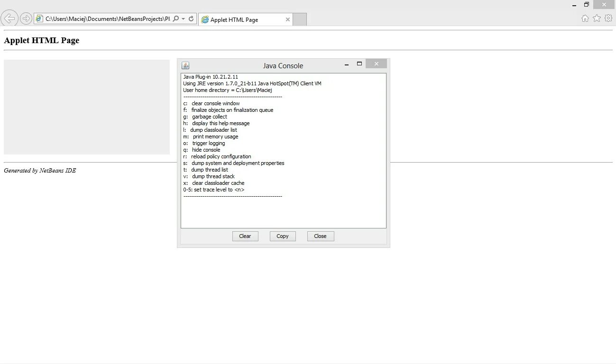Click the 'reload policy configuration' line
Viewport: 616px width, 364px height.
click(x=217, y=156)
